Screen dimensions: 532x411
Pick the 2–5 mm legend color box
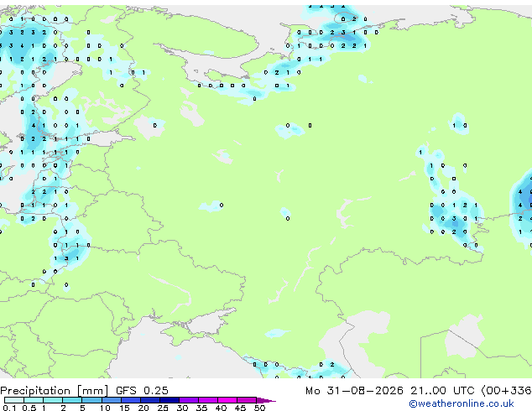[72, 400]
